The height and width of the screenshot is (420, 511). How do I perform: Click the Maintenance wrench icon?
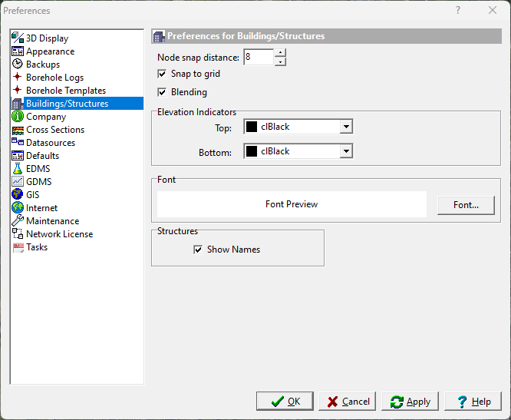tap(18, 221)
